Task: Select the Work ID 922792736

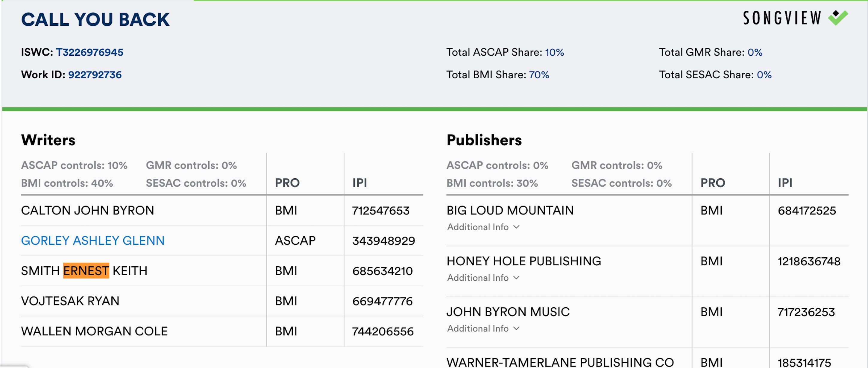Action: 95,74
